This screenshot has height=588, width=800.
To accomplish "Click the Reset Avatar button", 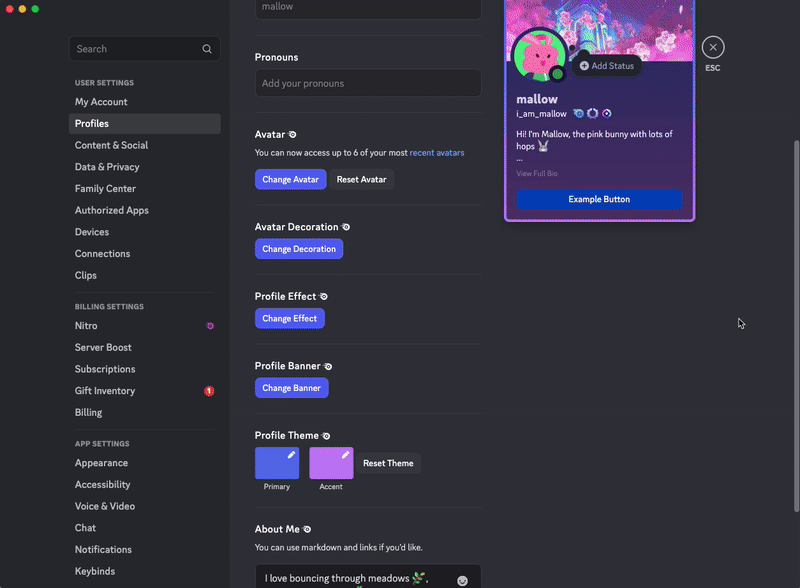I will [361, 180].
